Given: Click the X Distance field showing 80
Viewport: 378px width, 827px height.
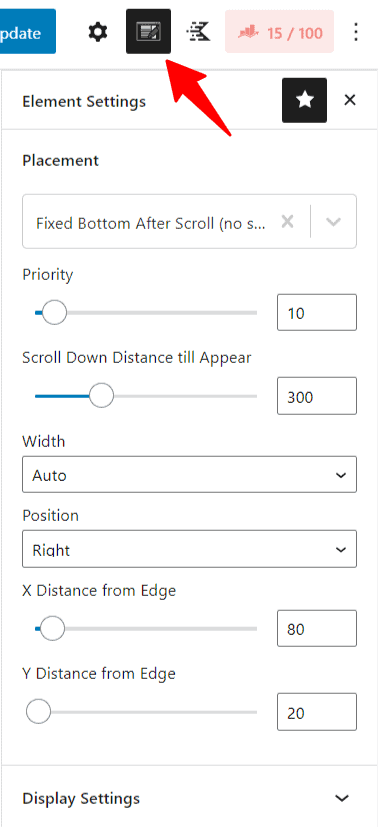Looking at the screenshot, I should click(x=317, y=629).
